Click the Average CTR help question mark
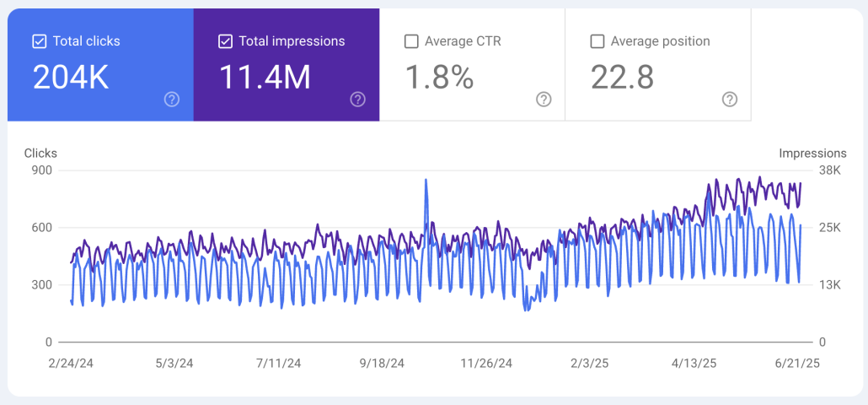Image resolution: width=868 pixels, height=405 pixels. coord(544,100)
